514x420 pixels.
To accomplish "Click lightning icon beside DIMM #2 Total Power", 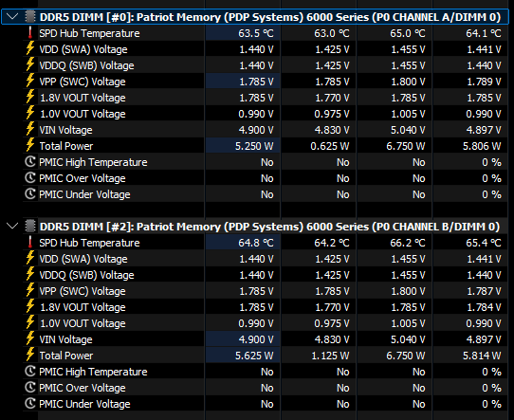I will point(30,355).
